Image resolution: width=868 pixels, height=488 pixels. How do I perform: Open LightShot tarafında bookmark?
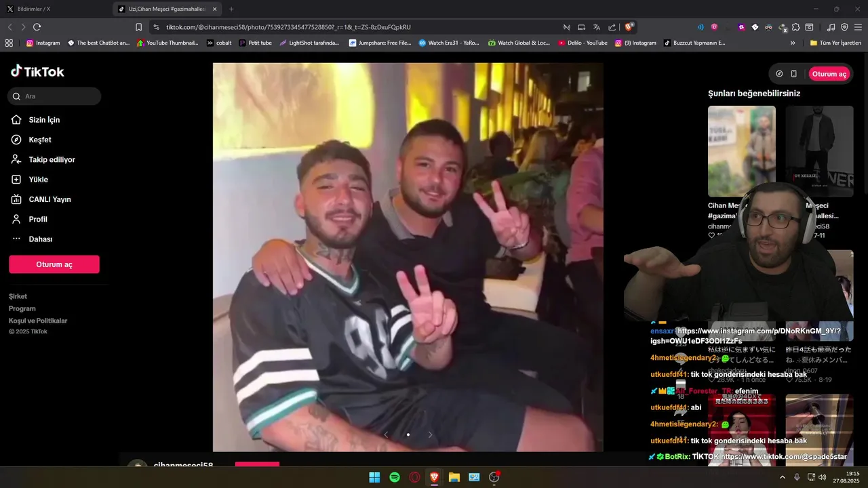coord(309,43)
